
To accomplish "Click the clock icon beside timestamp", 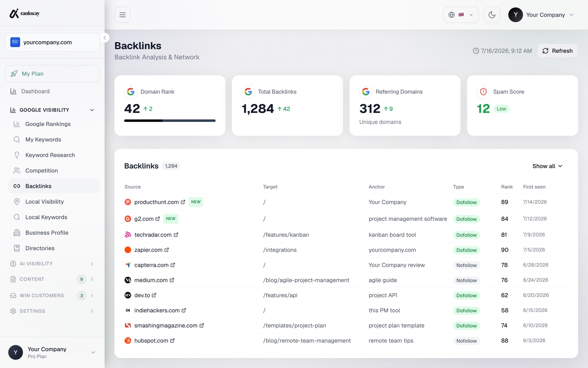I will coord(476,51).
